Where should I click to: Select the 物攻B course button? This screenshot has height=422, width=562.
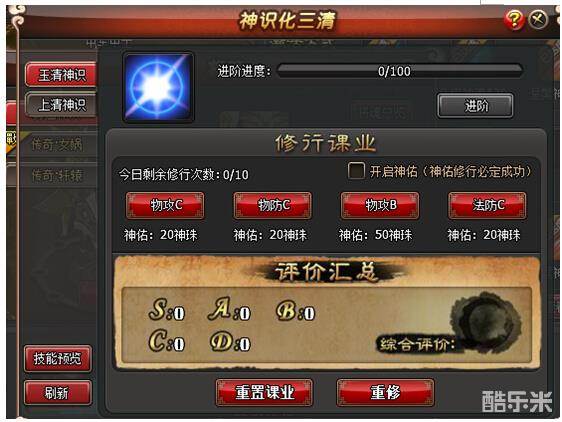pyautogui.click(x=380, y=205)
